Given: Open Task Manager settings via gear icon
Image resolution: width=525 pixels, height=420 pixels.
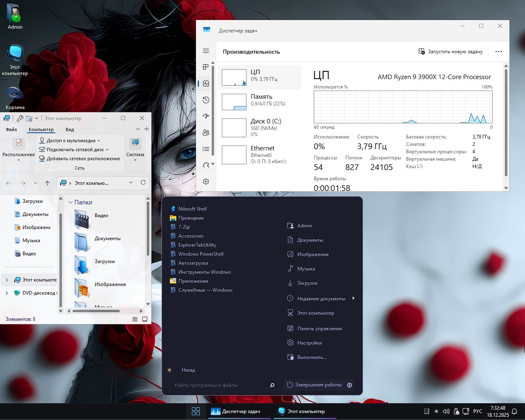Looking at the screenshot, I should point(205,181).
